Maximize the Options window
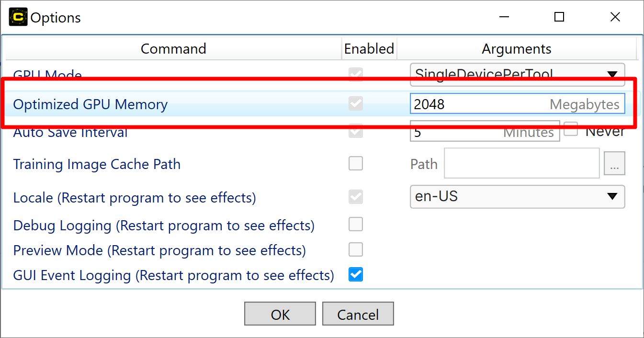The image size is (644, 338). 559,17
